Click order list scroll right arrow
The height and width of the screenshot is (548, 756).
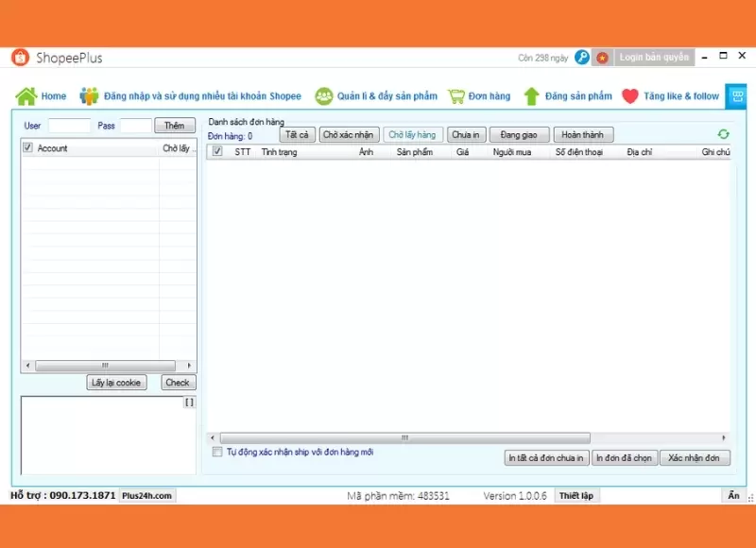click(x=724, y=437)
